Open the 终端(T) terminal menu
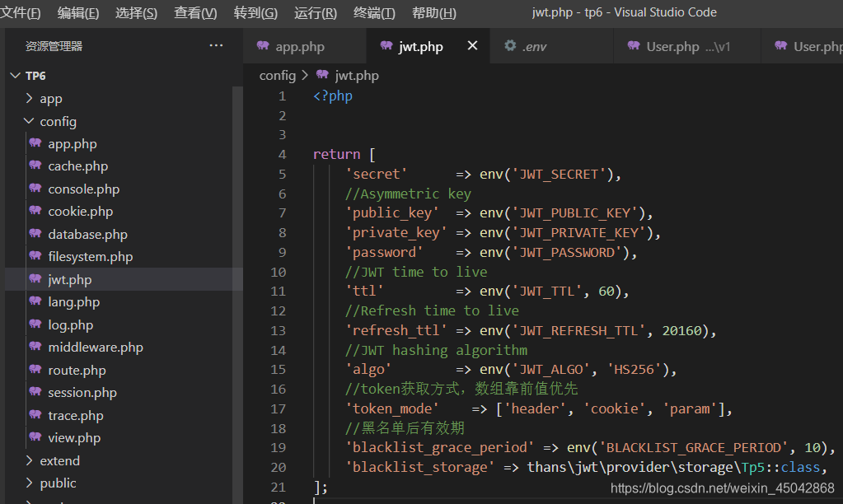 point(374,12)
